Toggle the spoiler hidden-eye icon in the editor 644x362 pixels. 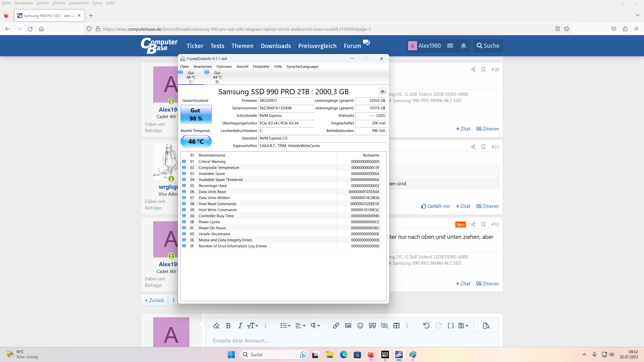coord(384,326)
